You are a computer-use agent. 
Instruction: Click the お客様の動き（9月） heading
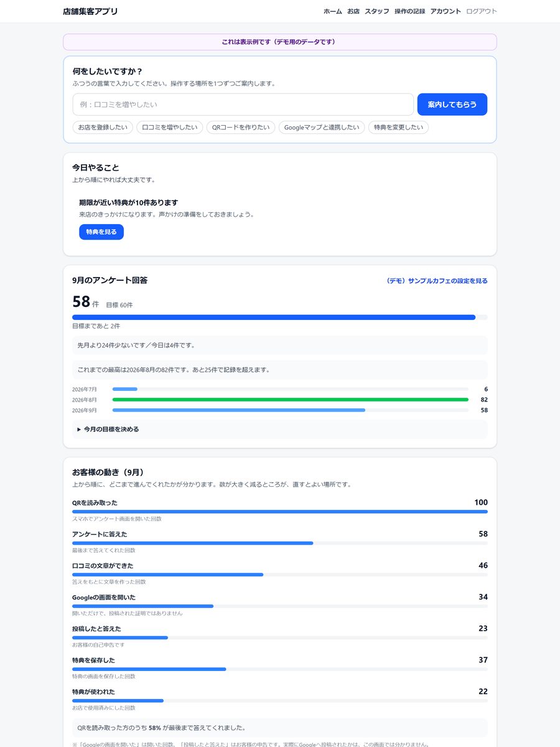click(x=108, y=472)
